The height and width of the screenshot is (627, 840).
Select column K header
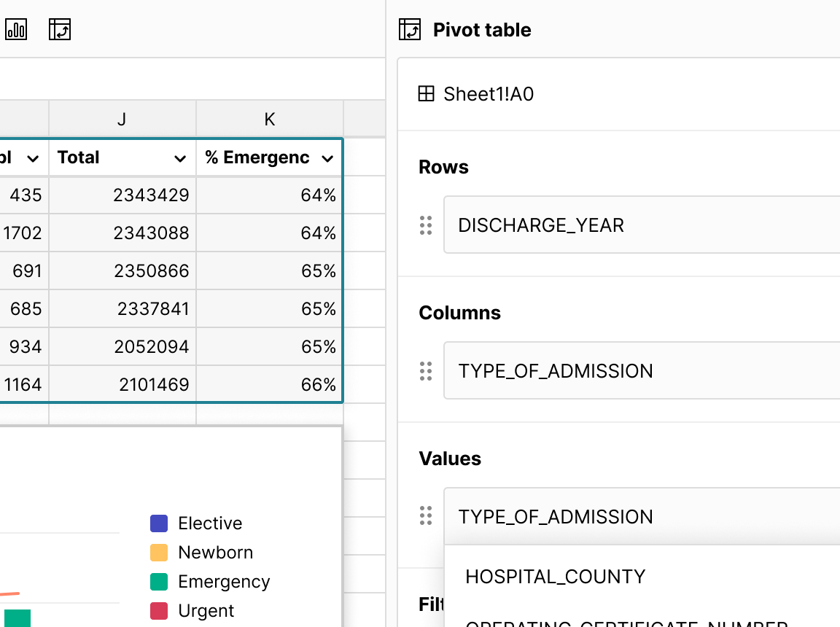[x=270, y=120]
